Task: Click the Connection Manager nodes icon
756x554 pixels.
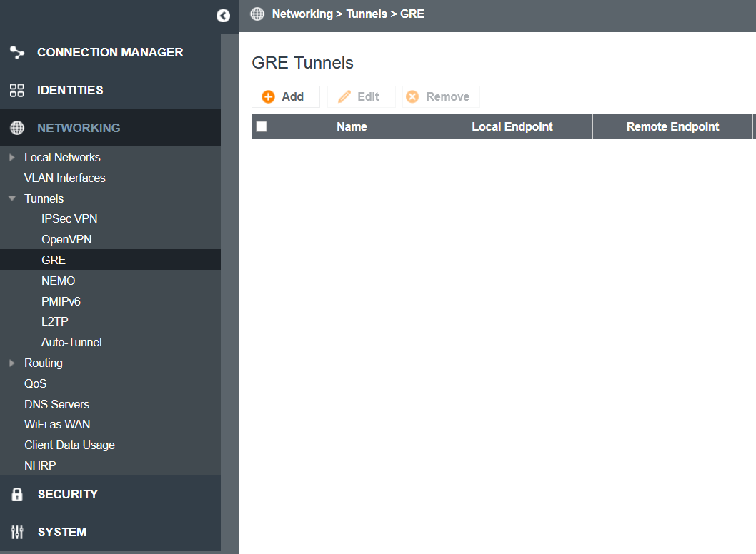Action: tap(17, 52)
